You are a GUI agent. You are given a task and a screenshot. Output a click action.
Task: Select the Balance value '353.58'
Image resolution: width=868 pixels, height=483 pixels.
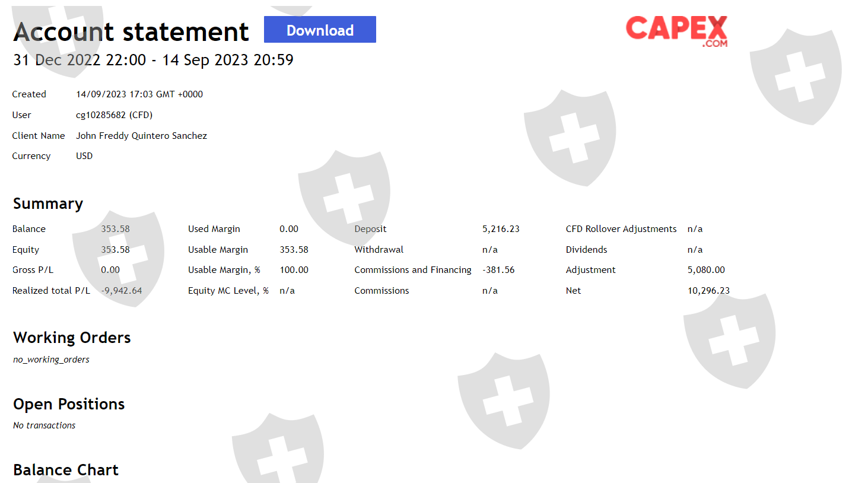(x=115, y=229)
